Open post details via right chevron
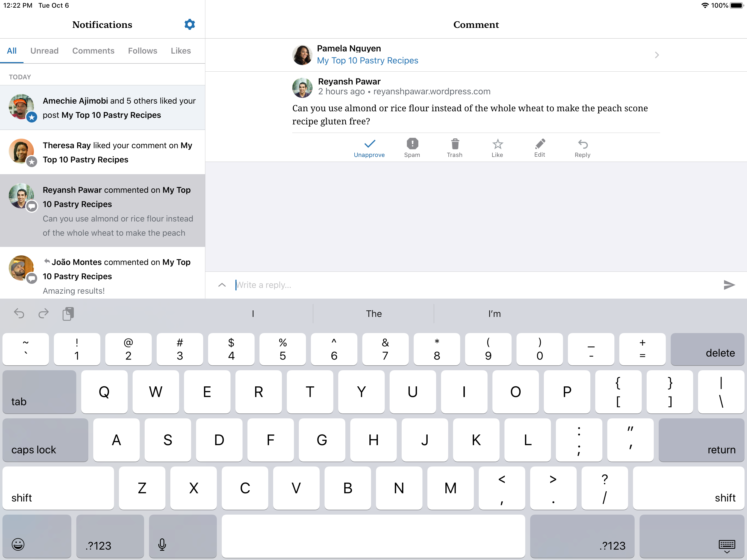The width and height of the screenshot is (747, 560). [656, 55]
